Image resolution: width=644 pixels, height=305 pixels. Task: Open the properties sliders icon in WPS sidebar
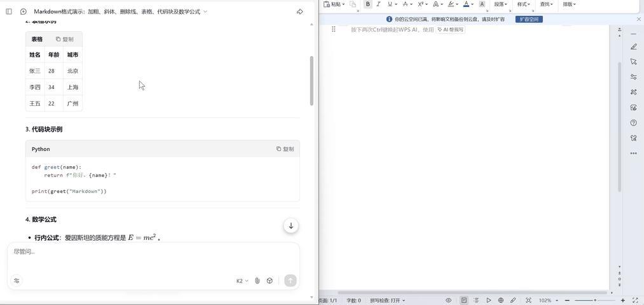[x=633, y=77]
